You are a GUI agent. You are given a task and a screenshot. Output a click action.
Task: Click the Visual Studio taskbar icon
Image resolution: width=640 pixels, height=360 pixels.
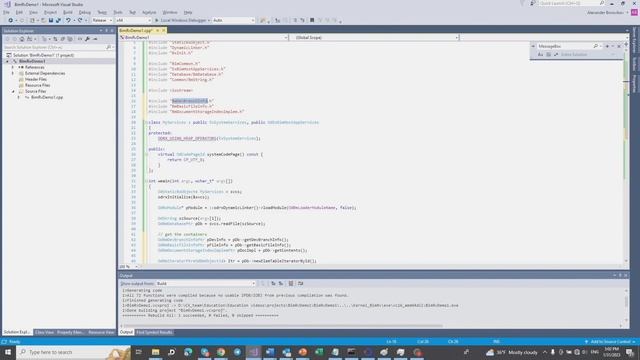coord(253,352)
